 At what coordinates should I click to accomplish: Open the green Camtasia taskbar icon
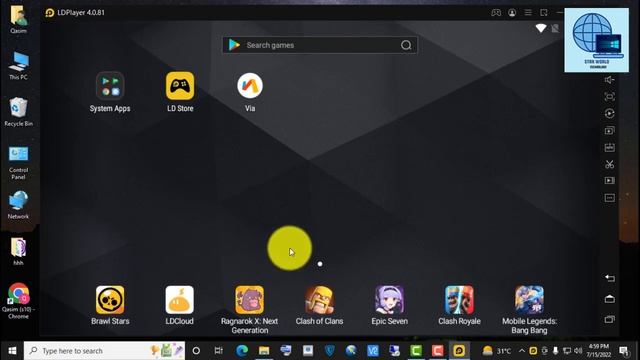tap(416, 351)
